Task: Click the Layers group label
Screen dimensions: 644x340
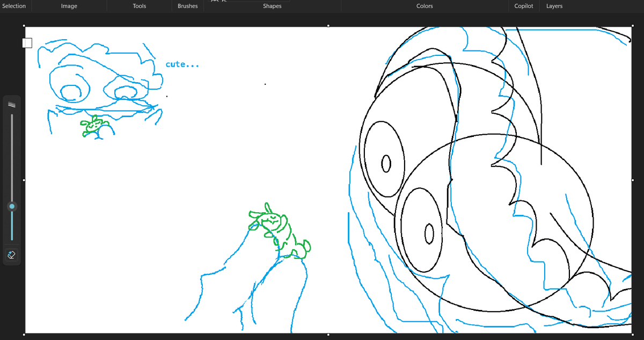Action: pyautogui.click(x=554, y=6)
